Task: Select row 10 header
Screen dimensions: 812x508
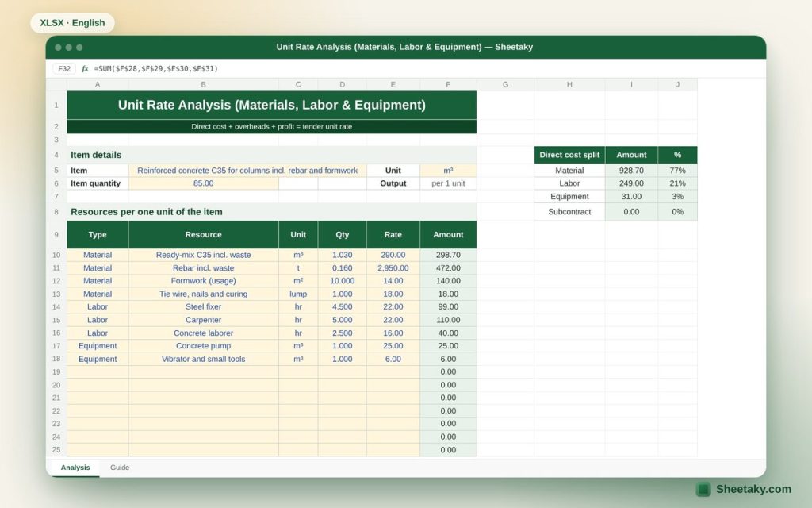Action: pos(56,255)
